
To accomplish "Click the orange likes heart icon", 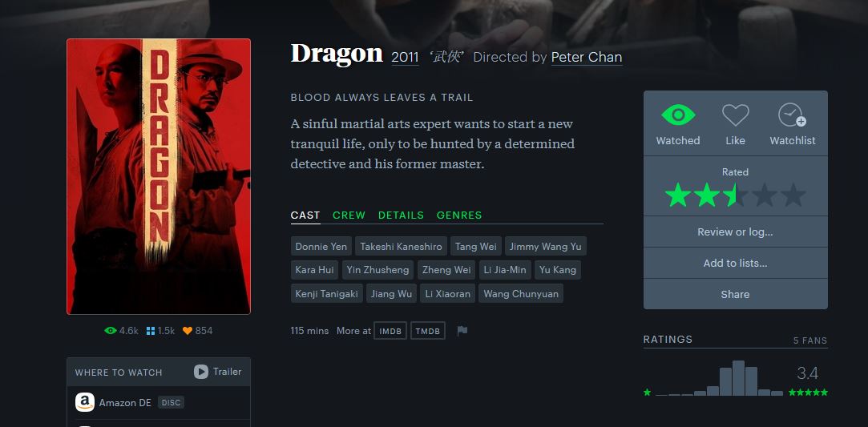I will tap(188, 331).
